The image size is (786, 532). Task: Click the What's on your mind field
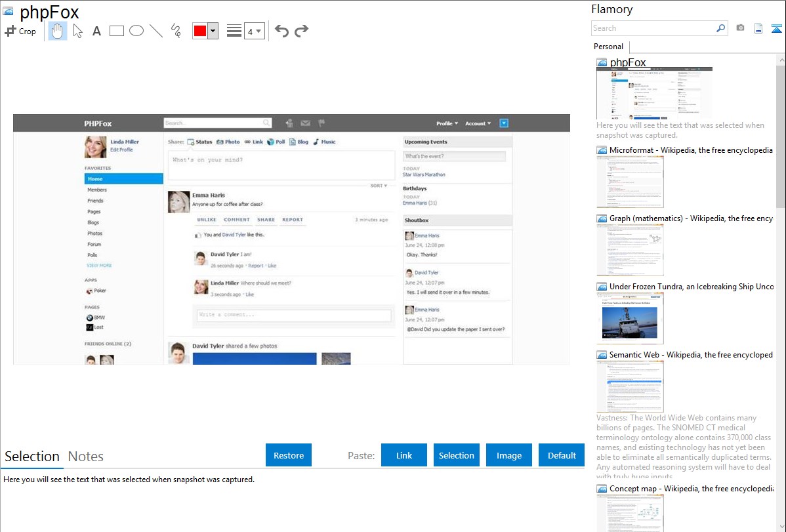pos(281,165)
